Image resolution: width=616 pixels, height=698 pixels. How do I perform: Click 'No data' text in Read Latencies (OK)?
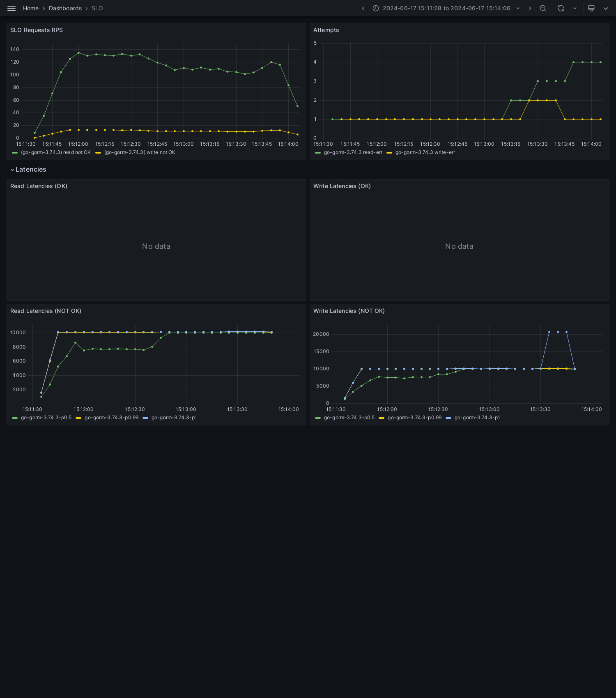click(156, 246)
